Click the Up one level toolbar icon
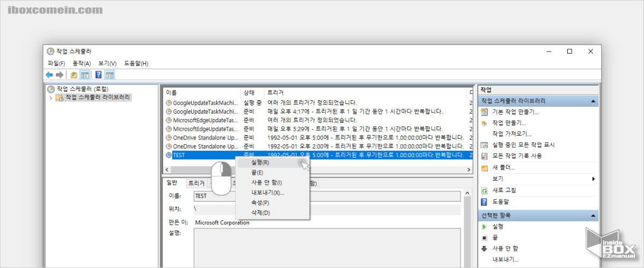This screenshot has width=644, height=268. coord(74,75)
